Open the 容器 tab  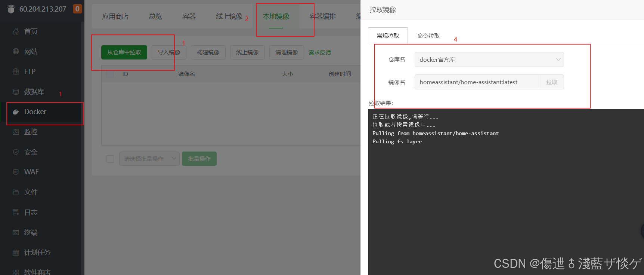tap(189, 16)
